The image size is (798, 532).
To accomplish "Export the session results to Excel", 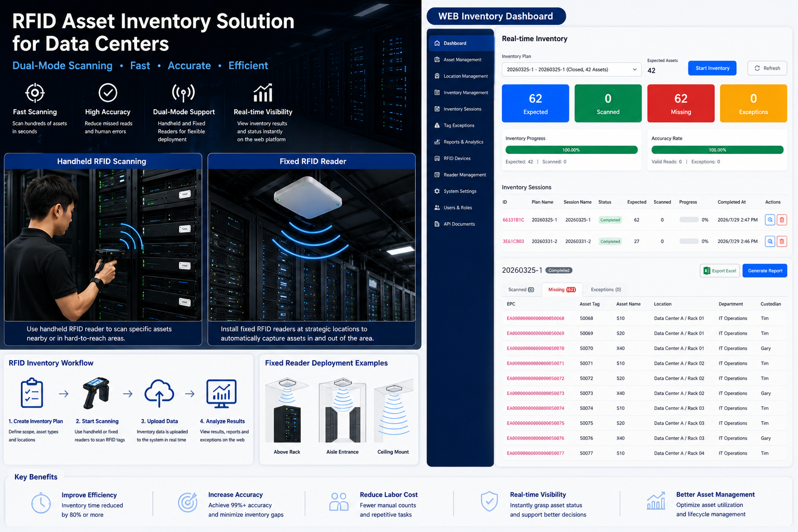I will [x=720, y=271].
